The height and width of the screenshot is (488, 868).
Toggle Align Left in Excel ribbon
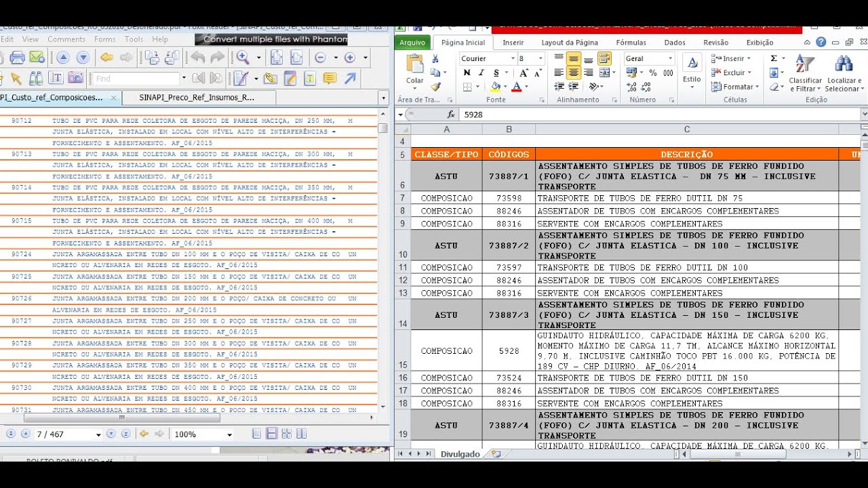(x=559, y=73)
